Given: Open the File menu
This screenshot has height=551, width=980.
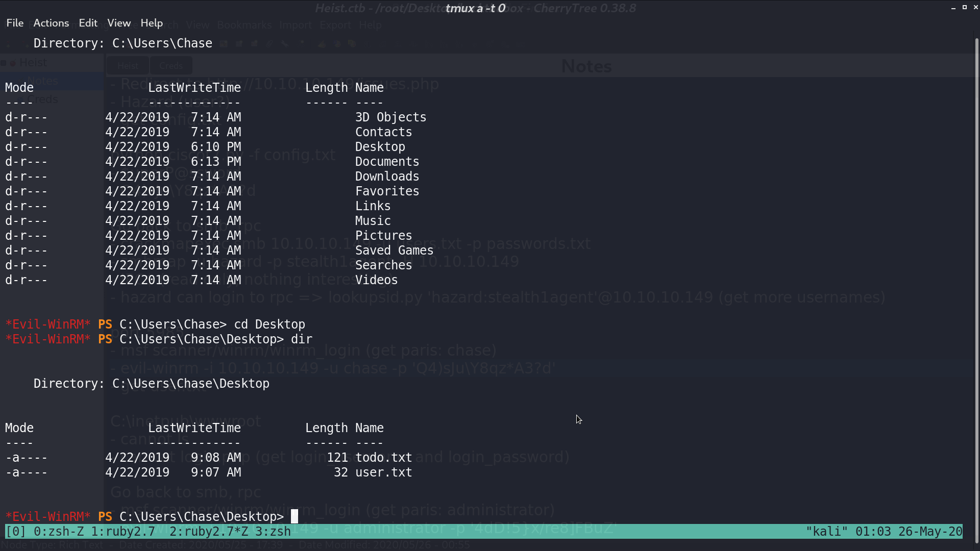Looking at the screenshot, I should 15,23.
